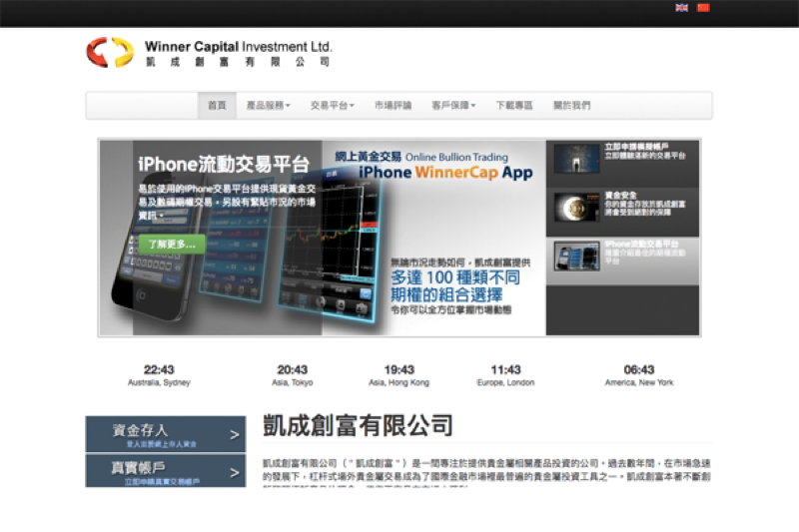Click the iPhone流動交易平台 banner heading
The image size is (799, 532).
[224, 165]
